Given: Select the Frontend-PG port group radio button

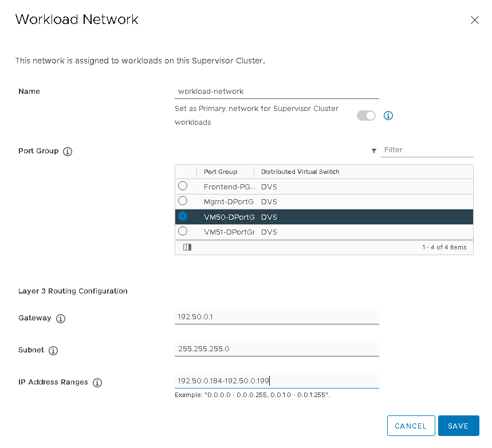Looking at the screenshot, I should (x=183, y=186).
